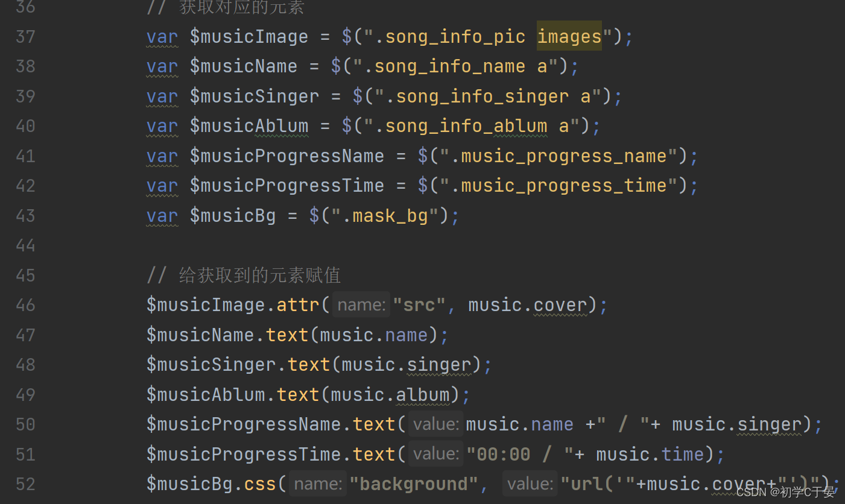Click the " / " string on line 50
This screenshot has width=845, height=504.
pyautogui.click(x=622, y=424)
